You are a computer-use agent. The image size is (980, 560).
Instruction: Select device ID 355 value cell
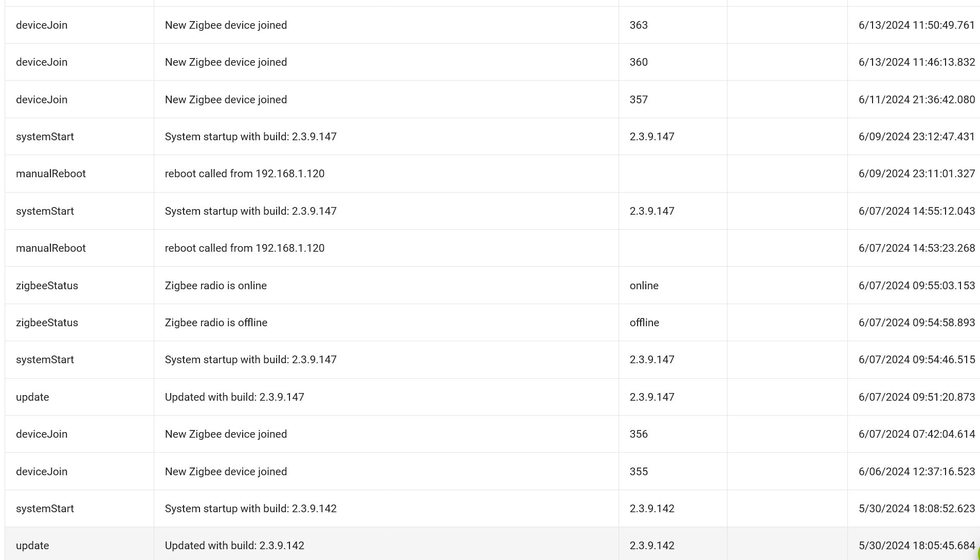(639, 472)
